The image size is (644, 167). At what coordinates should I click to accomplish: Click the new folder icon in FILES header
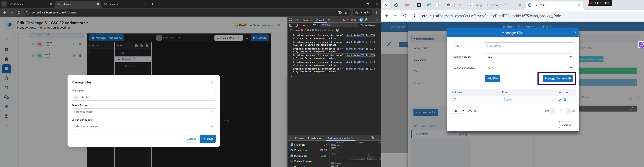point(142,46)
